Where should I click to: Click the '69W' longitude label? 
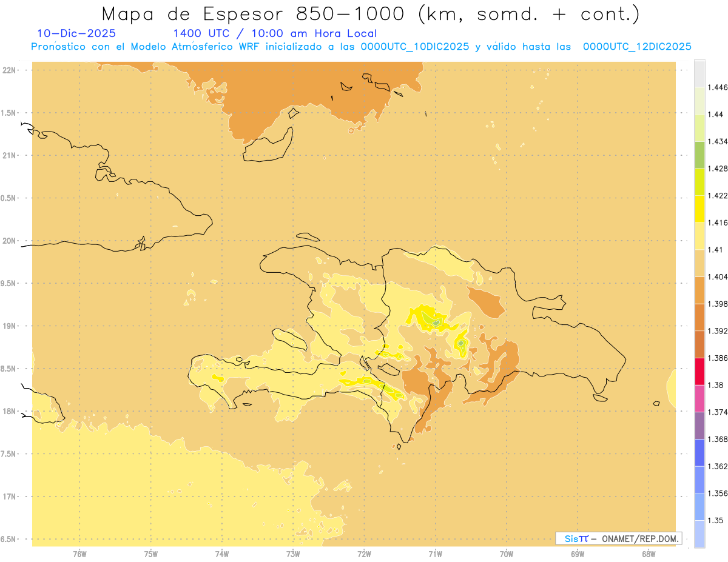pyautogui.click(x=578, y=555)
